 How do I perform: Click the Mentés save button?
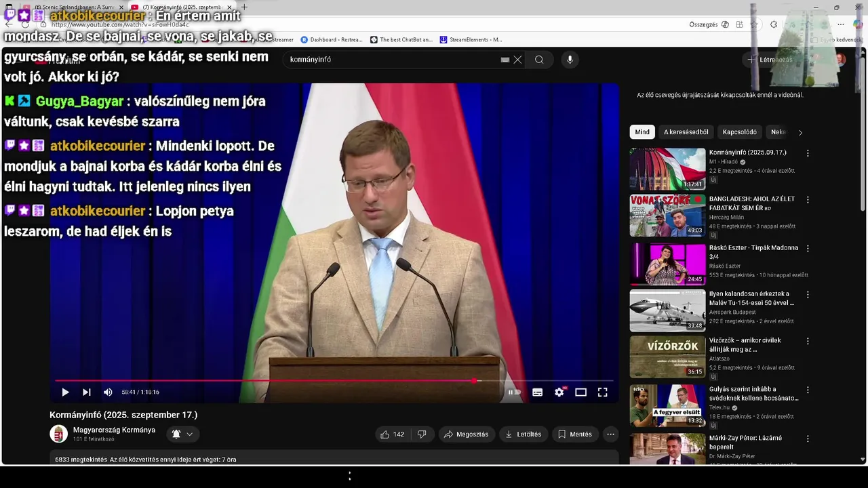pos(575,434)
